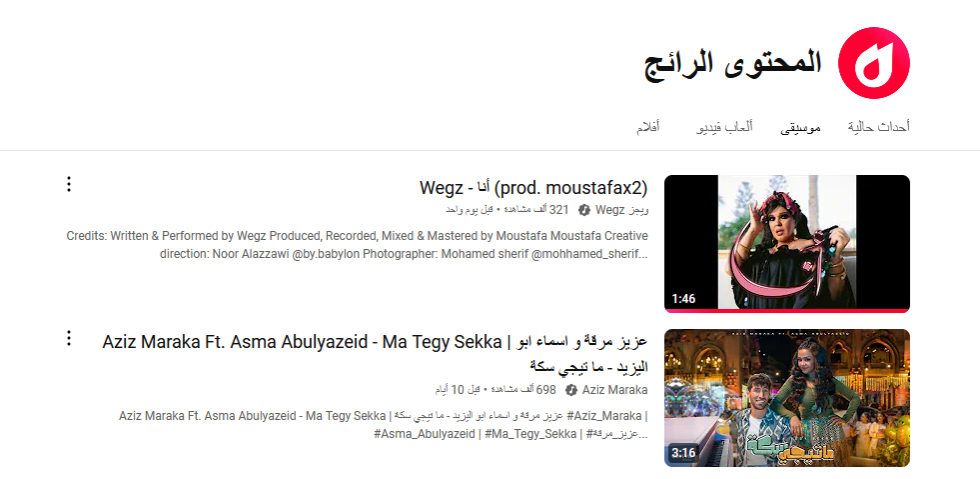Click the Aziz Maraka Ft. Asma Abulyazeid title

[376, 342]
